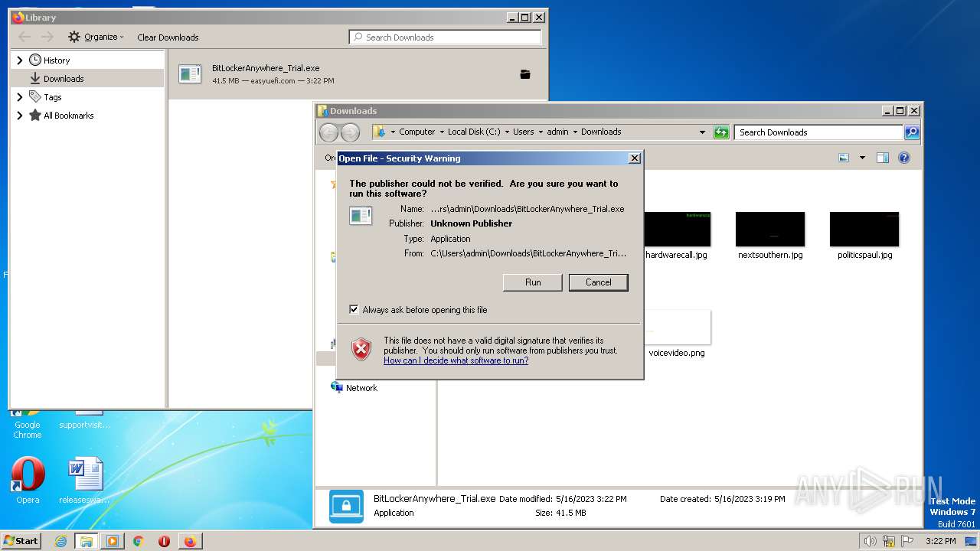Select Network in explorer navigation pane
The image size is (980, 551).
(x=354, y=388)
